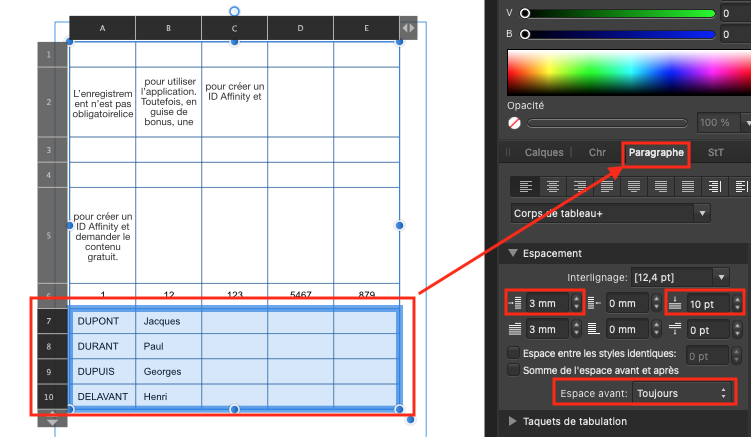
Task: Align paragraph text to the left
Action: (x=525, y=186)
